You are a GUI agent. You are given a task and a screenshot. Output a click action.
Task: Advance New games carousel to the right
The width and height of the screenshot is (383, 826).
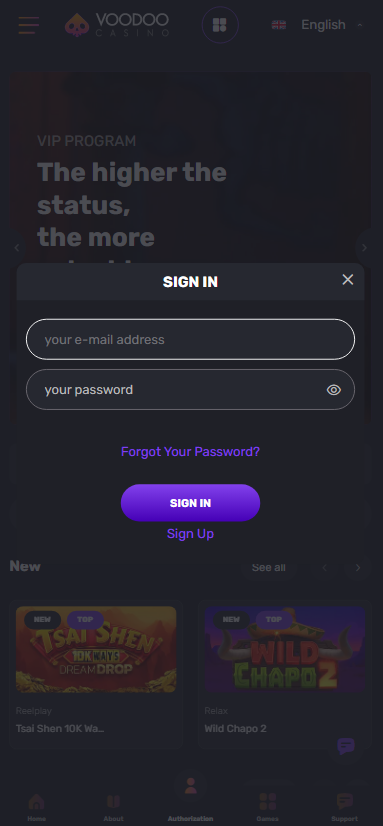358,567
